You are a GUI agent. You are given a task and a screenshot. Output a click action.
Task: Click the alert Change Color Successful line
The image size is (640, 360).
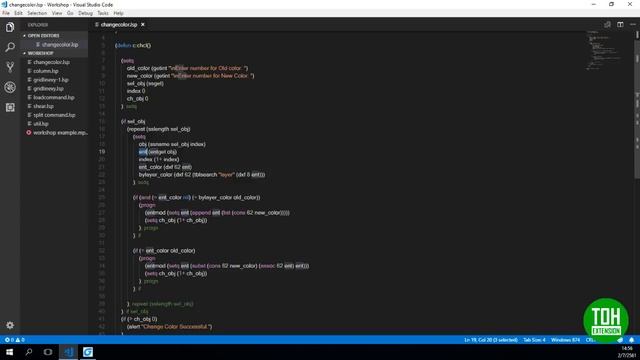pos(169,327)
